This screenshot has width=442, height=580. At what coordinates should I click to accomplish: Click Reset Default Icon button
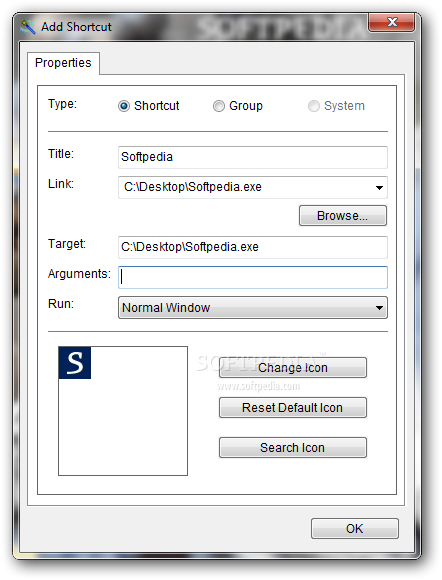pyautogui.click(x=293, y=408)
